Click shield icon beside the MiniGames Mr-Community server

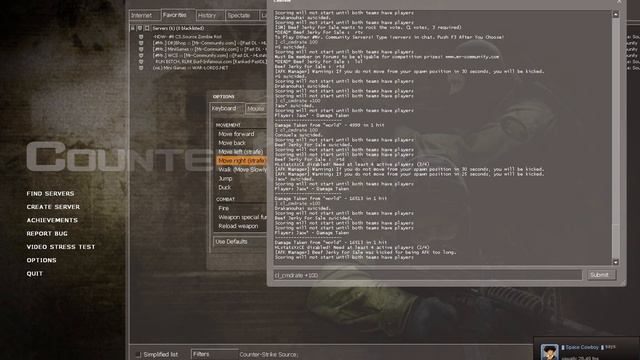click(x=141, y=49)
